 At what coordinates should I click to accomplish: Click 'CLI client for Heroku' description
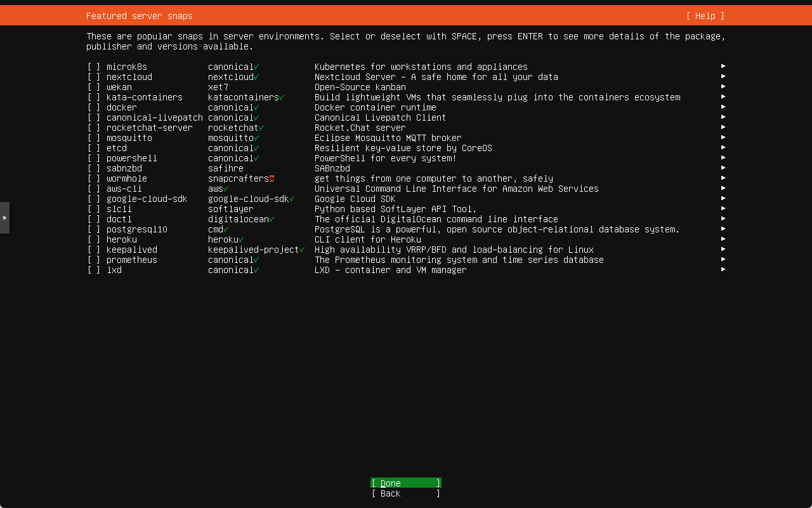click(368, 239)
